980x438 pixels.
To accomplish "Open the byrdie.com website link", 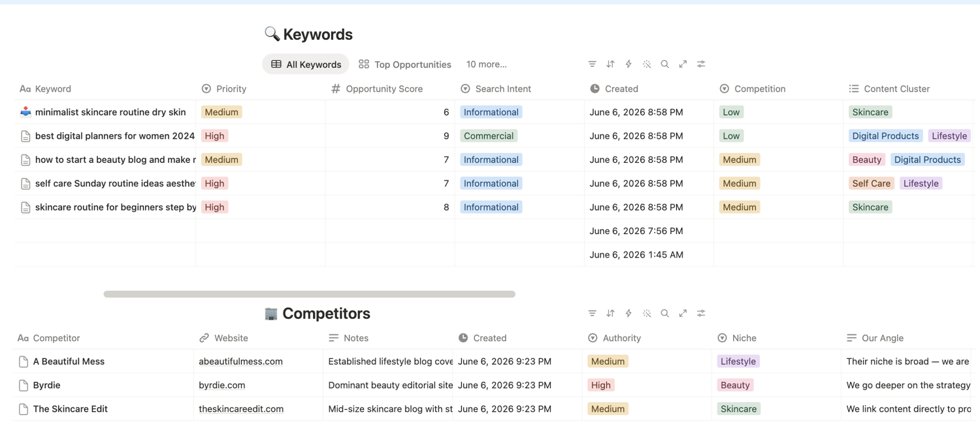I will click(x=222, y=385).
